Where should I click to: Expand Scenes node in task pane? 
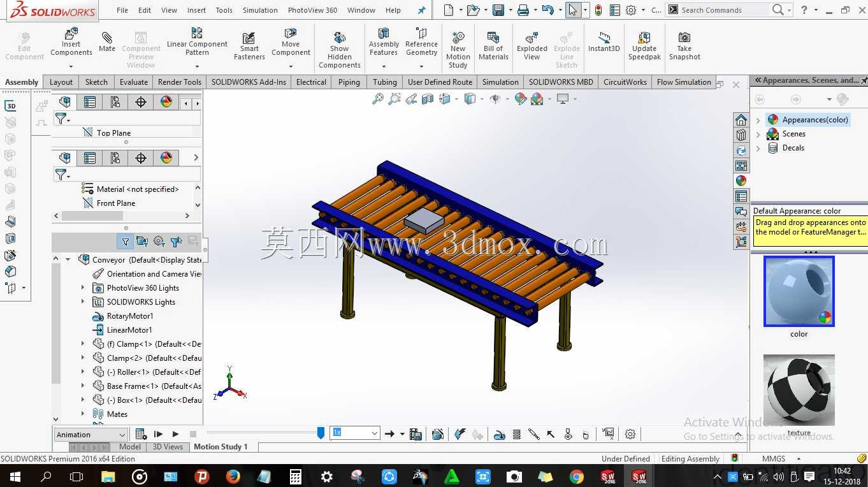(758, 134)
